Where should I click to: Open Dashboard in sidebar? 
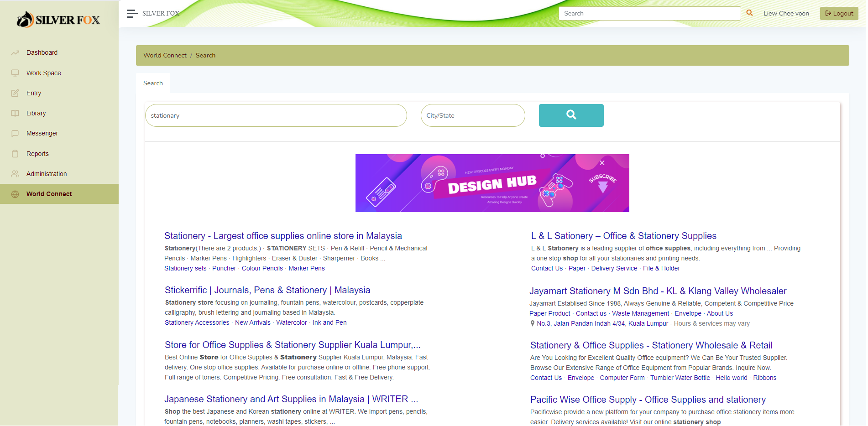[59, 52]
